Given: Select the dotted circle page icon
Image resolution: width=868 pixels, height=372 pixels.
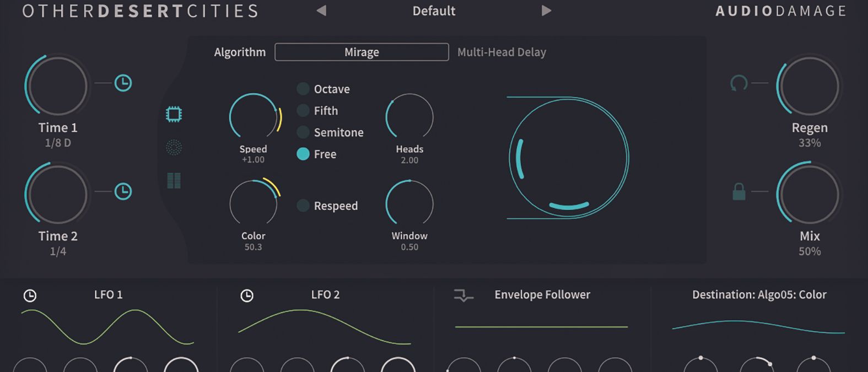Looking at the screenshot, I should click(174, 147).
